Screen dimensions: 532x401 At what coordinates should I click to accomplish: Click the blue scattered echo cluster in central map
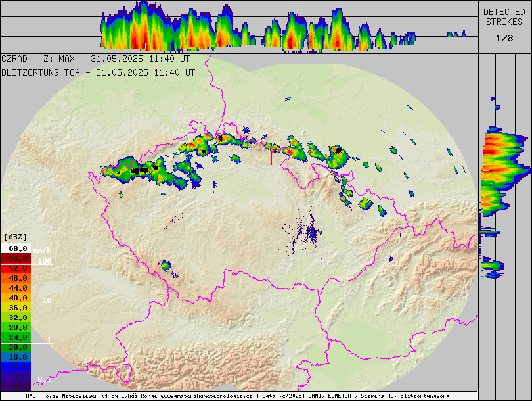click(311, 233)
